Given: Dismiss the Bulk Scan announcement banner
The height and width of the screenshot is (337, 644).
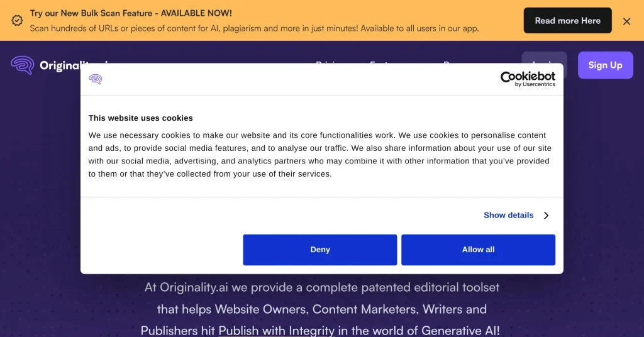Looking at the screenshot, I should (x=626, y=21).
